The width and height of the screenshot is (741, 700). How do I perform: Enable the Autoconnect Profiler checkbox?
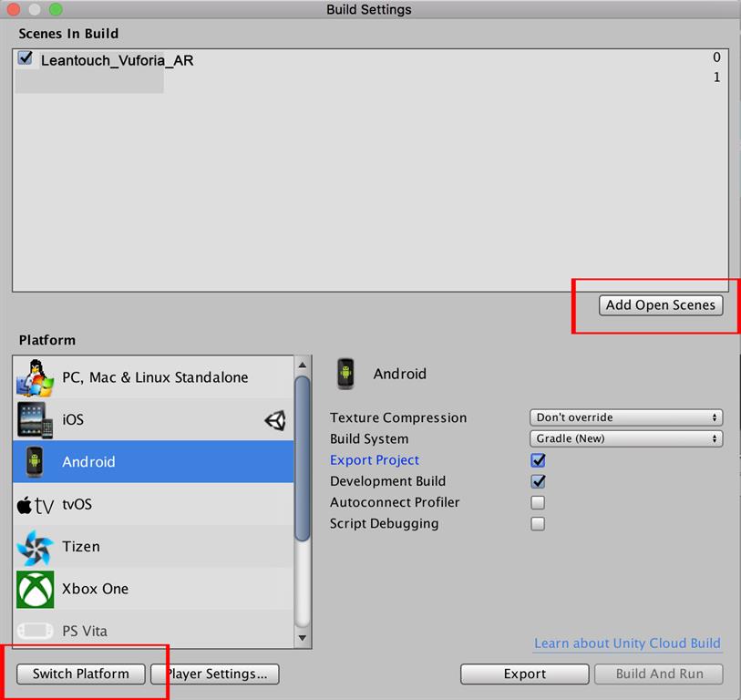(538, 502)
